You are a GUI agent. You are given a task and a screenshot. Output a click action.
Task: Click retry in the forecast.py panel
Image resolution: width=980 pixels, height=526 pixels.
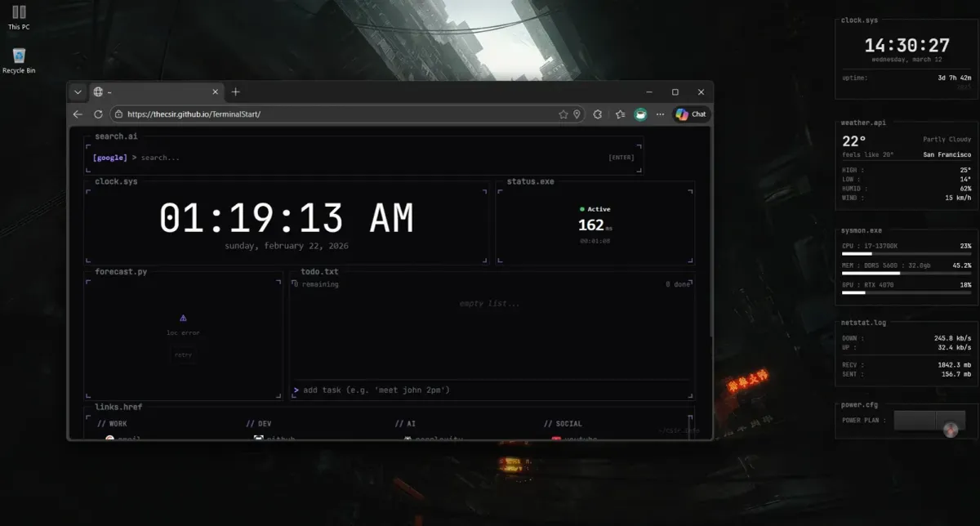pos(183,354)
